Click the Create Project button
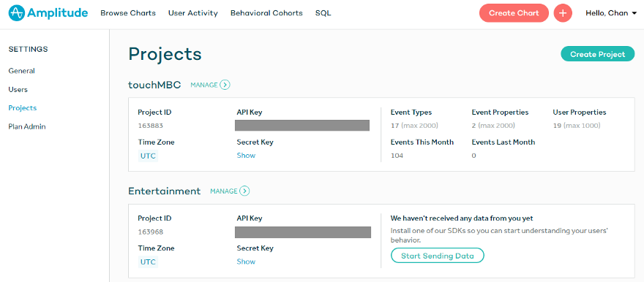The width and height of the screenshot is (644, 282). point(598,54)
